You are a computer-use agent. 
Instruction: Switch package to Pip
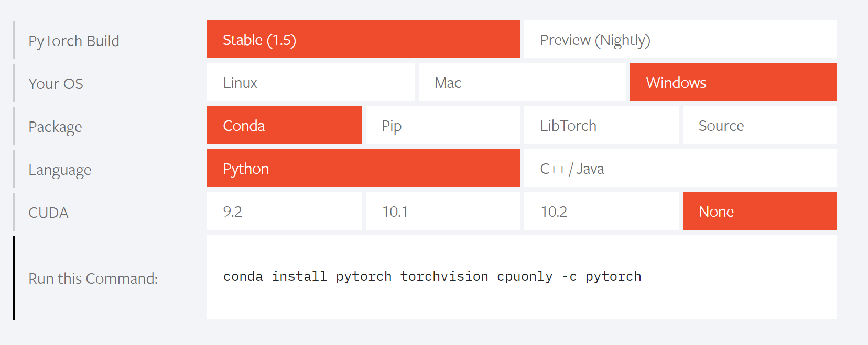pos(442,126)
